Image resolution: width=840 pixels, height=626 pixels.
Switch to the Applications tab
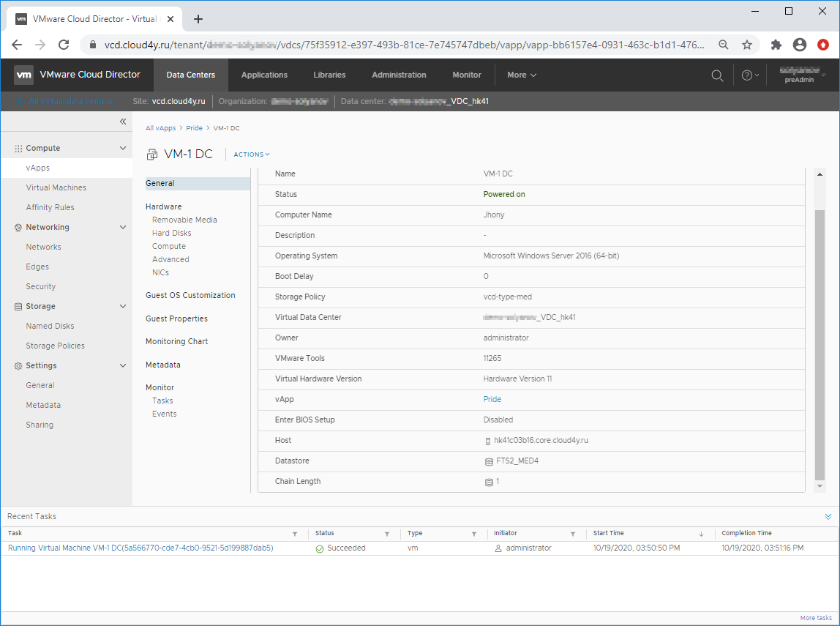click(264, 75)
